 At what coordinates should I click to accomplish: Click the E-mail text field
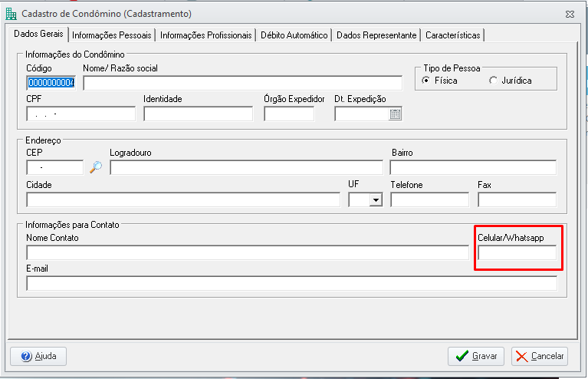tap(291, 283)
